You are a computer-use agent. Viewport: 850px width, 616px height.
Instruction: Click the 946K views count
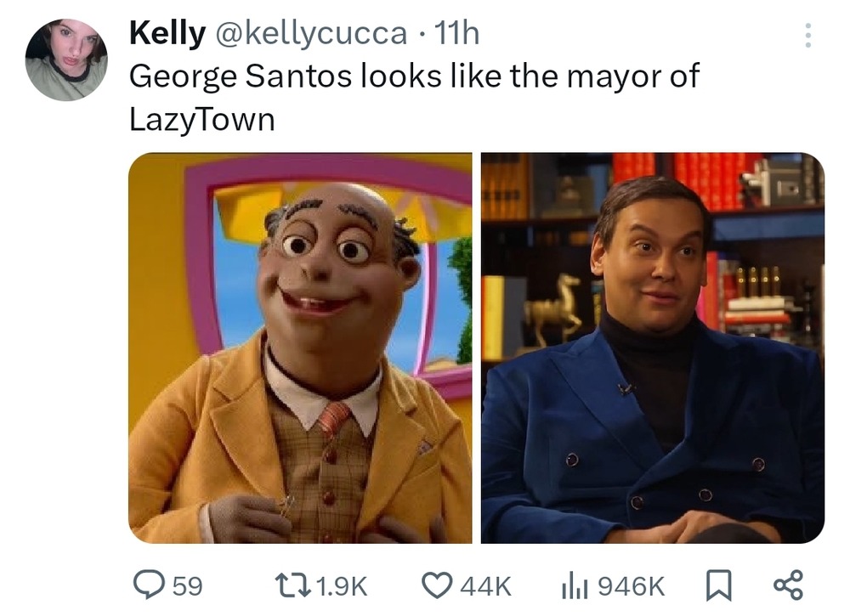(x=631, y=586)
